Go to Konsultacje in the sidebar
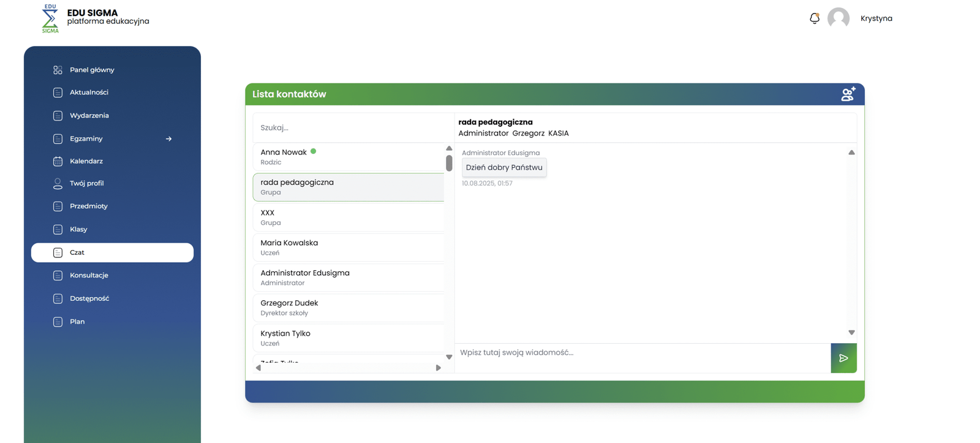 89,276
